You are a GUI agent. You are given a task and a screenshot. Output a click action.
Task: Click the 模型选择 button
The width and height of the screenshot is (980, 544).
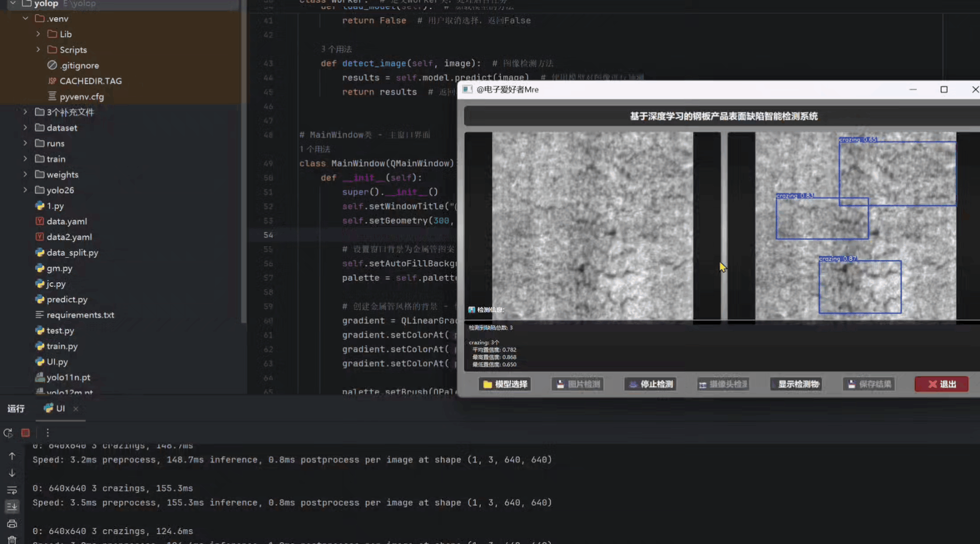pyautogui.click(x=505, y=384)
